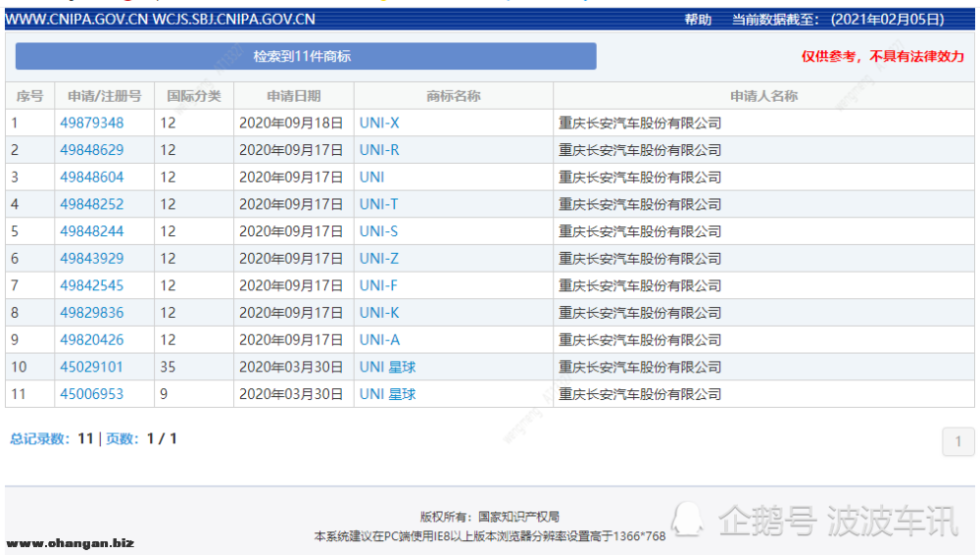Open registration number 49879348

point(92,124)
